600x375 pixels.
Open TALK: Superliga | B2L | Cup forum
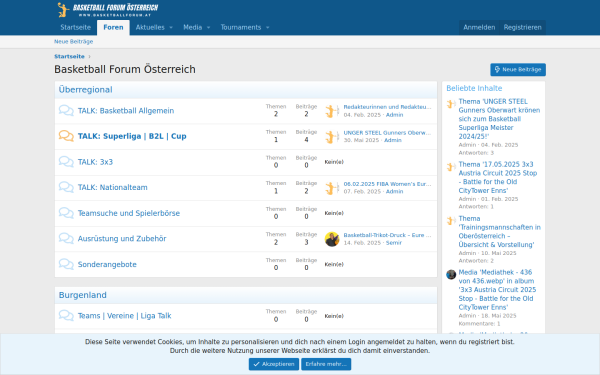point(132,136)
